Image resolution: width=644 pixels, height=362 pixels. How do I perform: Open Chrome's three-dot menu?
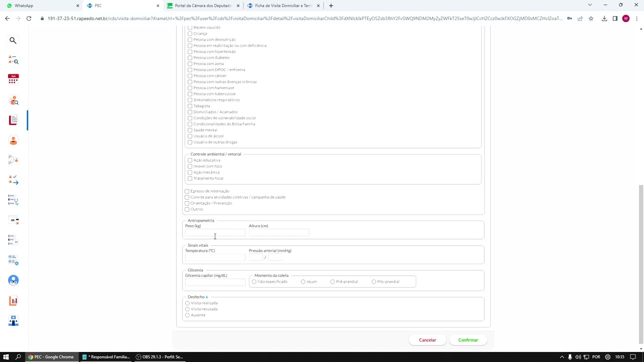click(x=637, y=19)
